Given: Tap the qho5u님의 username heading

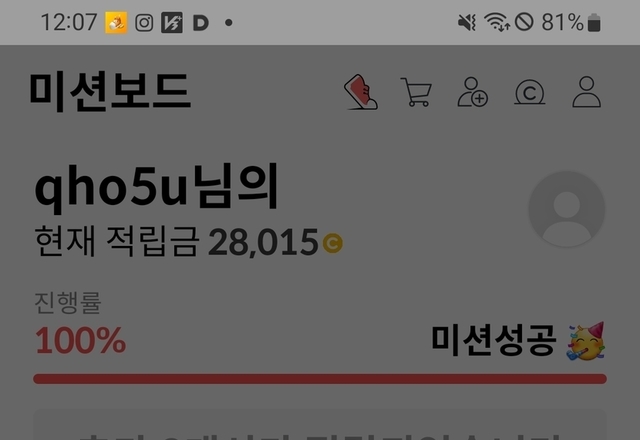Looking at the screenshot, I should coord(157,188).
